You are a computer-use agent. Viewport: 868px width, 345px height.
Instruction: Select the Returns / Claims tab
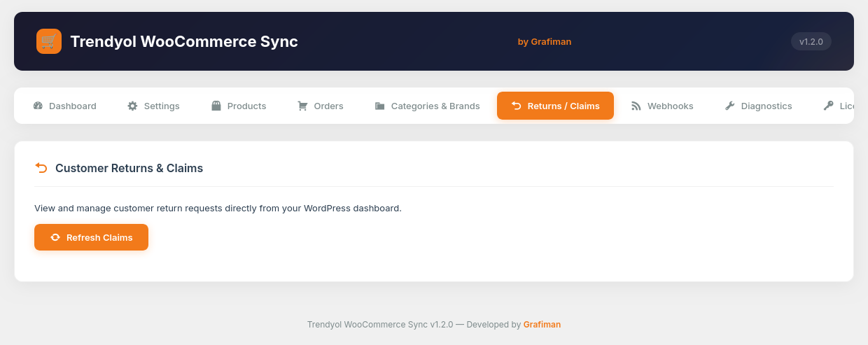[555, 106]
